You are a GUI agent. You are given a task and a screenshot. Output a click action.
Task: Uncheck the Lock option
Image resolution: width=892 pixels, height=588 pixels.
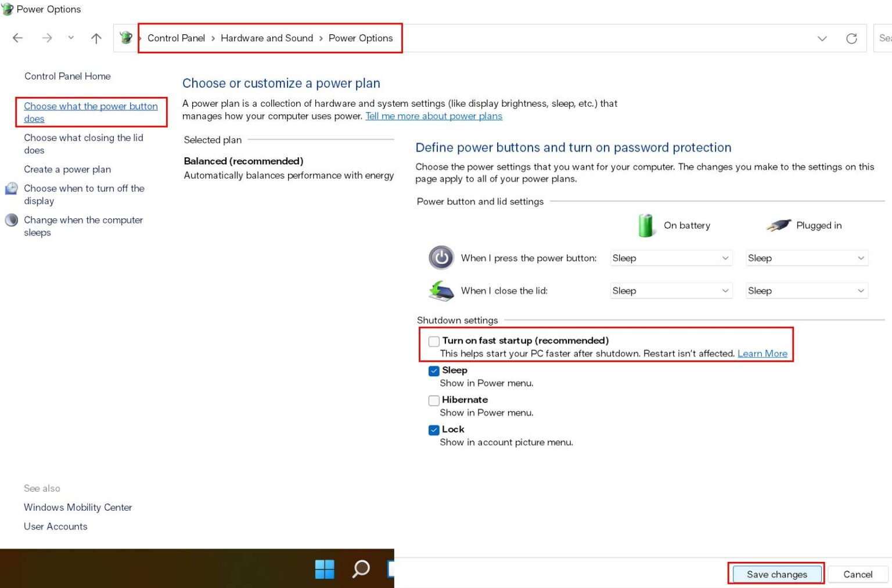(x=434, y=430)
